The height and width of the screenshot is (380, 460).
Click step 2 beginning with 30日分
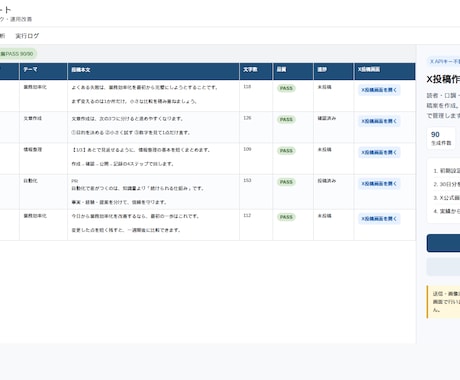447,184
